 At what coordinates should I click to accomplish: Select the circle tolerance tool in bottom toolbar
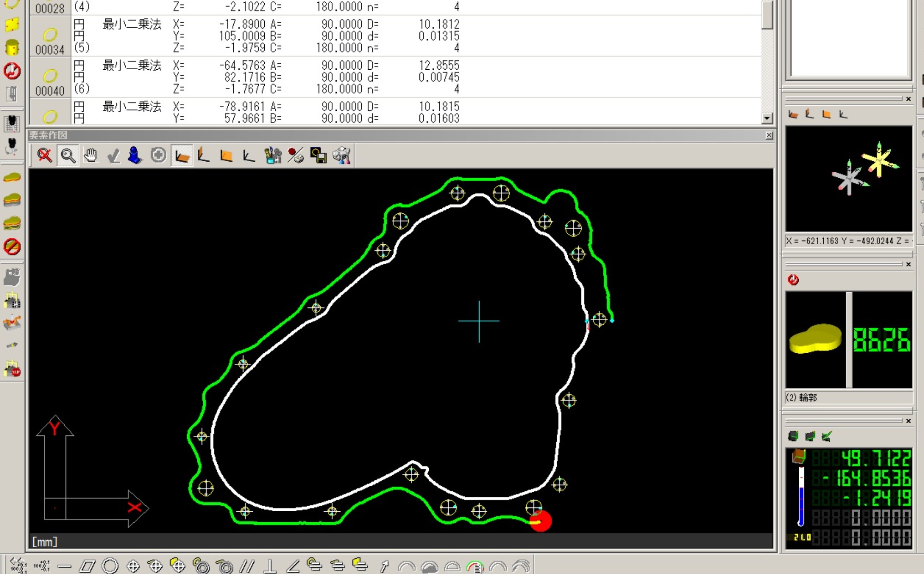110,566
